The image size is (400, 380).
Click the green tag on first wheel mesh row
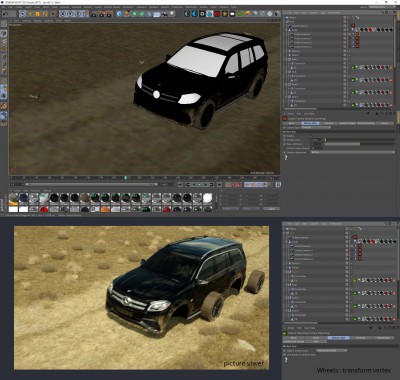coord(354,67)
